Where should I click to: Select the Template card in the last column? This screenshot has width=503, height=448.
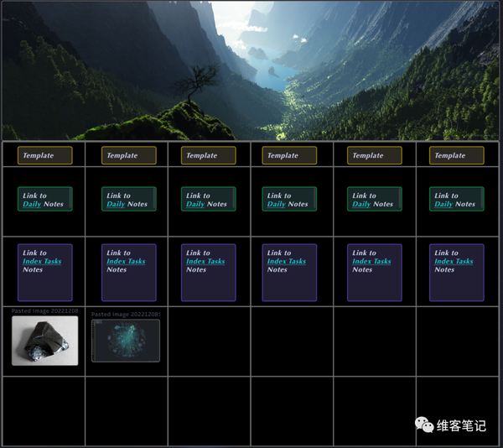coord(457,155)
